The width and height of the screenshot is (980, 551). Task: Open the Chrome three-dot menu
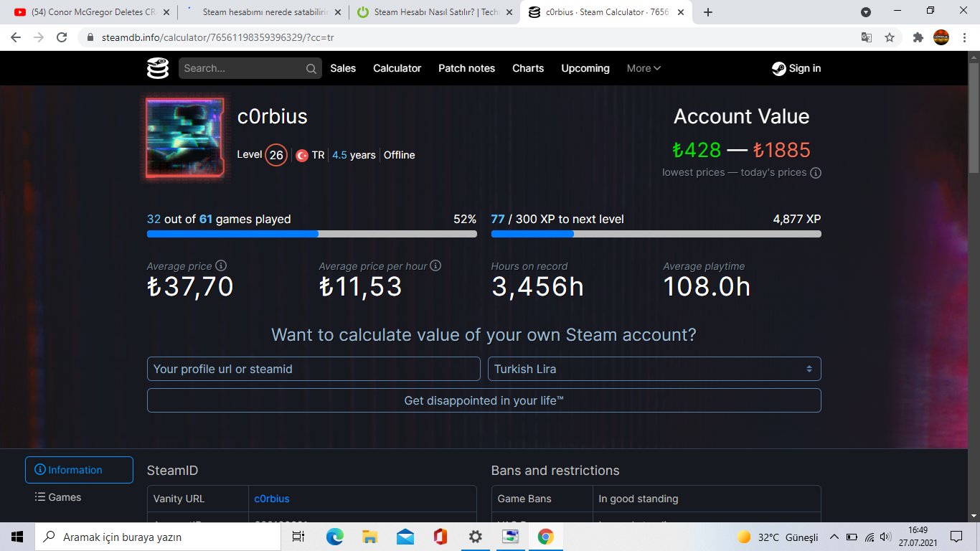[x=963, y=37]
